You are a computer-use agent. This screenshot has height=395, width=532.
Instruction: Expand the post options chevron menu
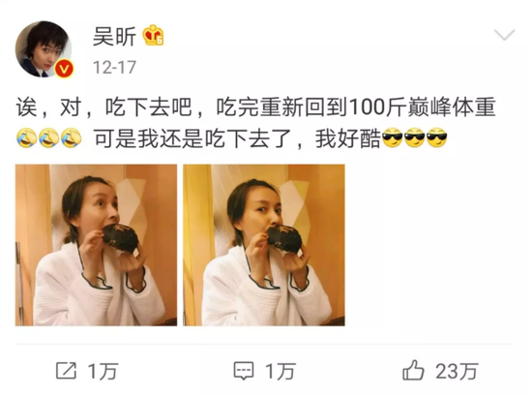click(504, 35)
